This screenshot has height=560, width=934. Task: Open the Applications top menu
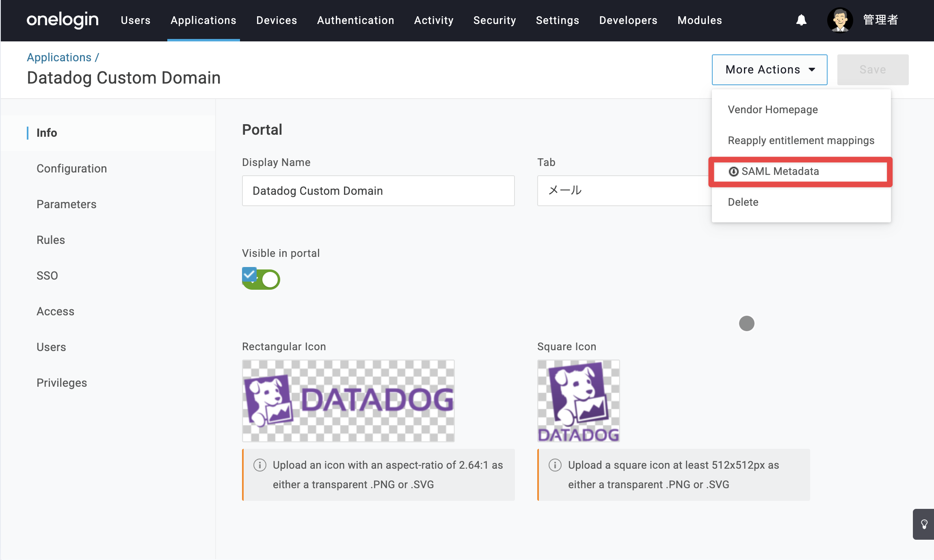point(203,20)
